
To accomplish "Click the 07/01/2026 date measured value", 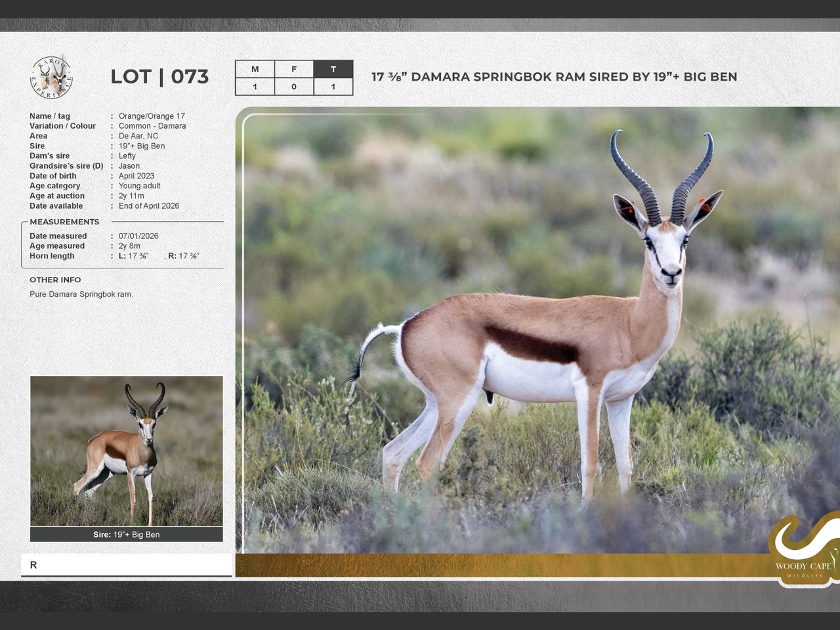I will pyautogui.click(x=138, y=236).
